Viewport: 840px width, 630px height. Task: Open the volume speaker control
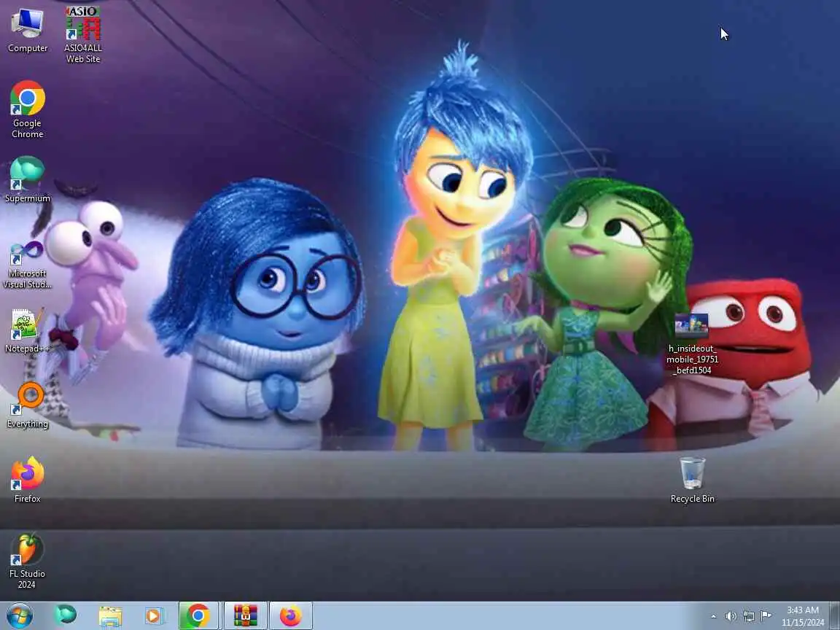[x=731, y=616]
